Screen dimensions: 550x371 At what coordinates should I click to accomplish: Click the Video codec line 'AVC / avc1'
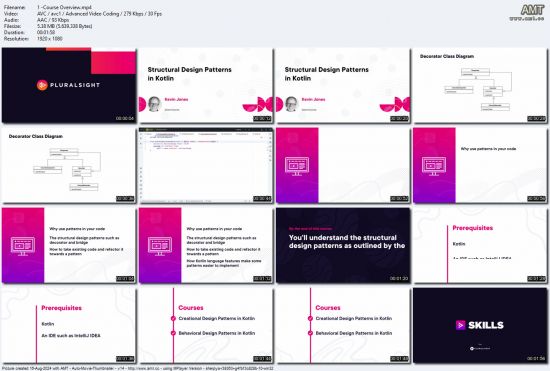pyautogui.click(x=99, y=13)
